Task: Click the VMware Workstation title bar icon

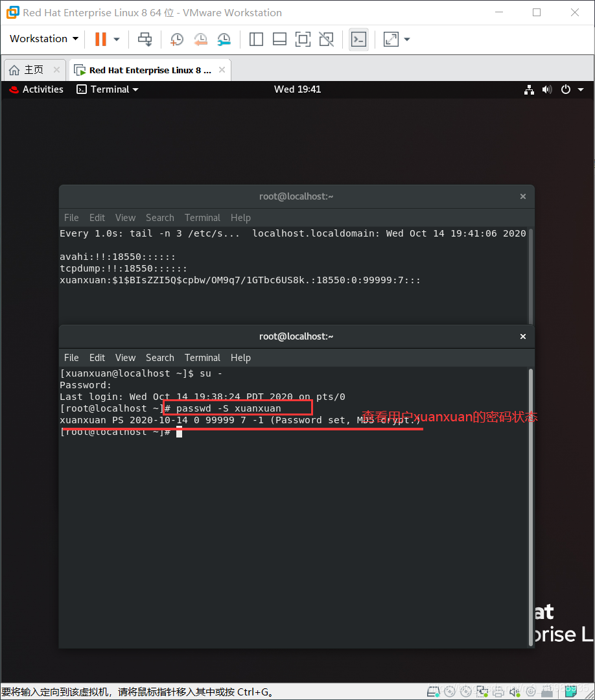Action: point(13,12)
